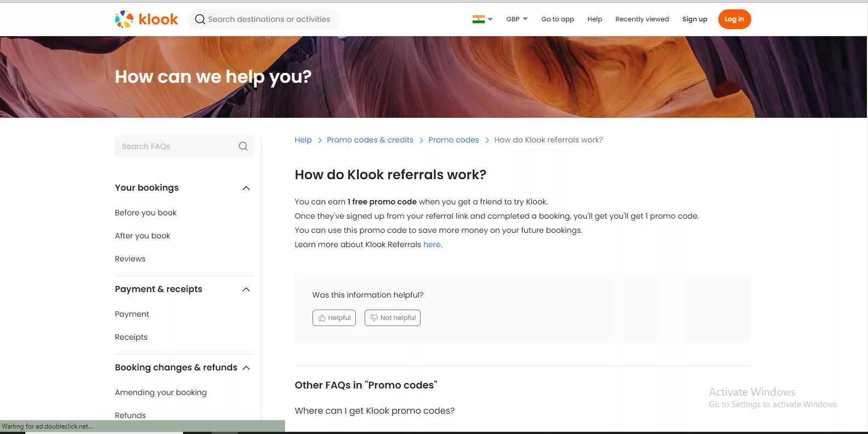Viewport: 868px width, 434px height.
Task: Mark the article as Not helpful
Action: click(393, 318)
